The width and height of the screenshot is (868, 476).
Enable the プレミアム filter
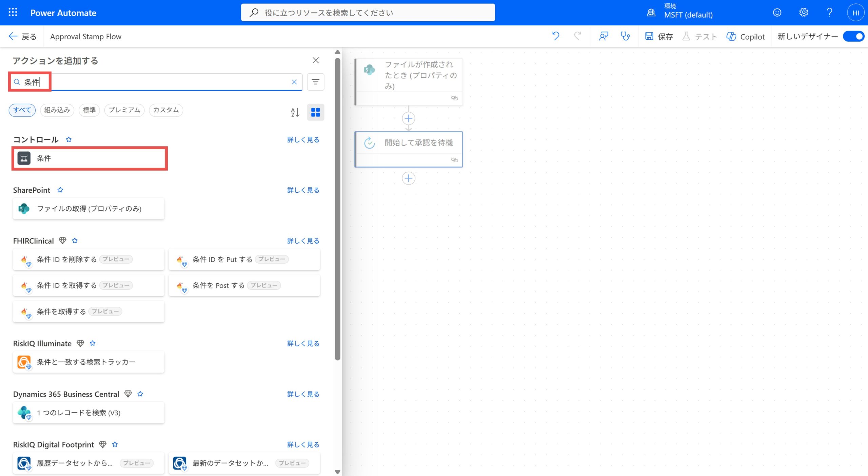pos(124,110)
